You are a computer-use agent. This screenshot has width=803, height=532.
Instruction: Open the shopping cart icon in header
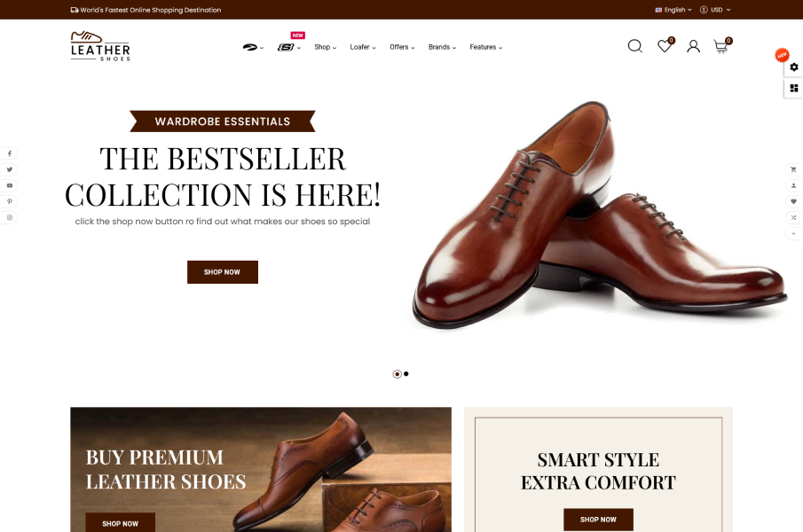[x=721, y=46]
